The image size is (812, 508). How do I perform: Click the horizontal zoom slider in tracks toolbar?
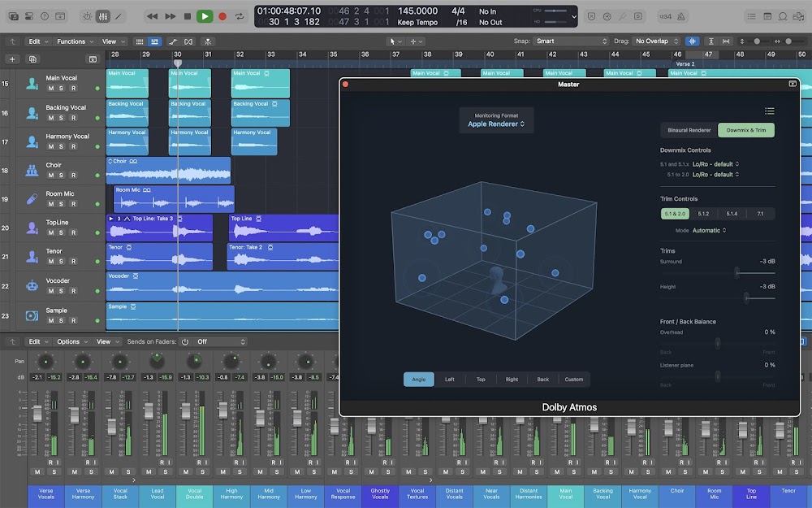789,41
